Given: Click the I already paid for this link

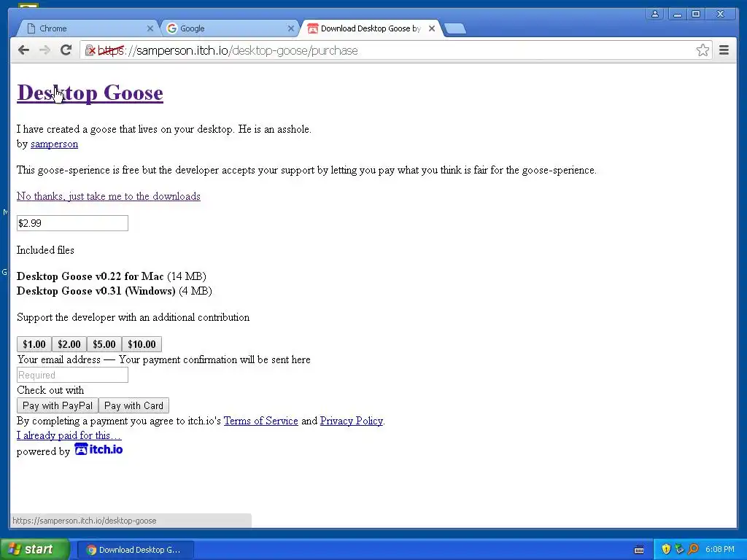Looking at the screenshot, I should [x=69, y=435].
